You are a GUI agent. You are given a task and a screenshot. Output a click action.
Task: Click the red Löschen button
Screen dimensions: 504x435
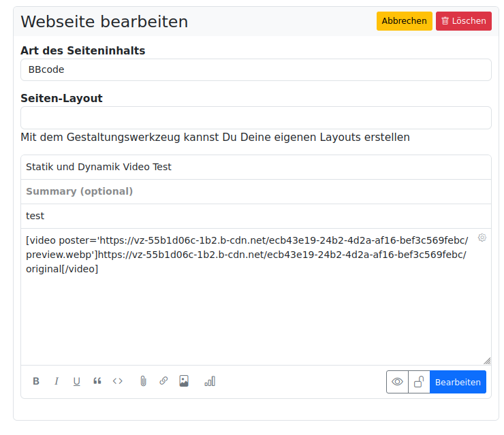pos(463,21)
